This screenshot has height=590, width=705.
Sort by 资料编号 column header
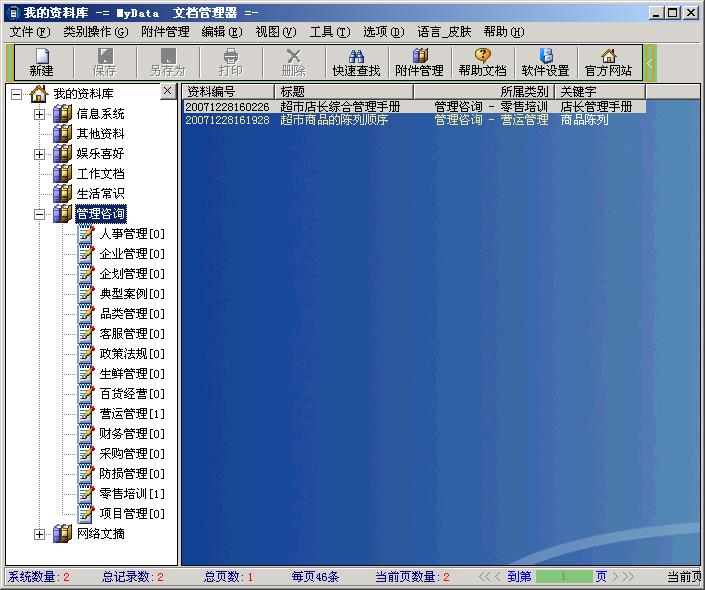pos(228,91)
